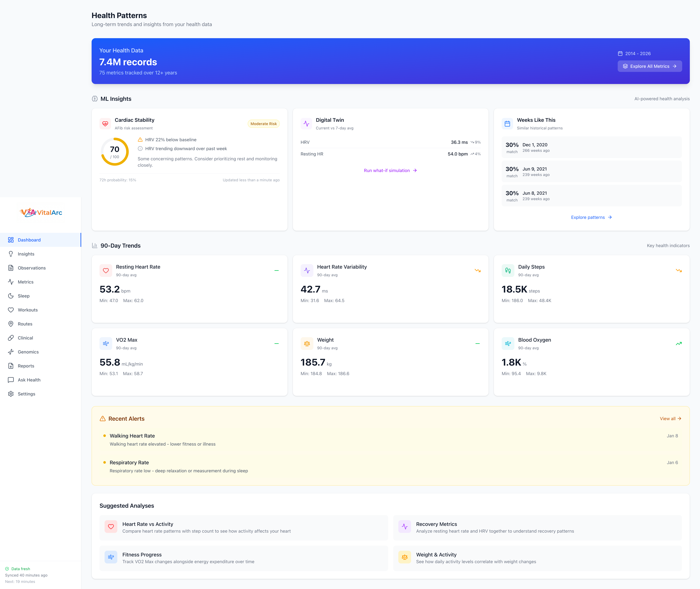Open Ask Health from the sidebar
The image size is (700, 589).
(x=29, y=380)
